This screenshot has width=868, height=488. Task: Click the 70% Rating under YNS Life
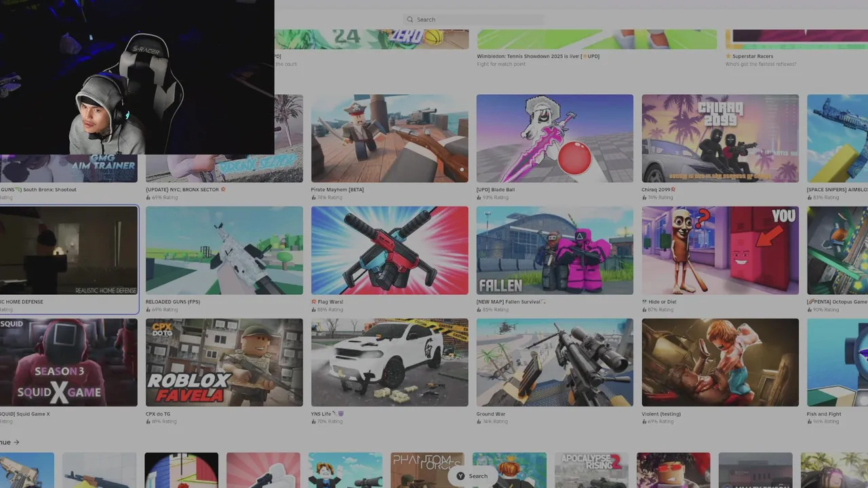point(330,422)
